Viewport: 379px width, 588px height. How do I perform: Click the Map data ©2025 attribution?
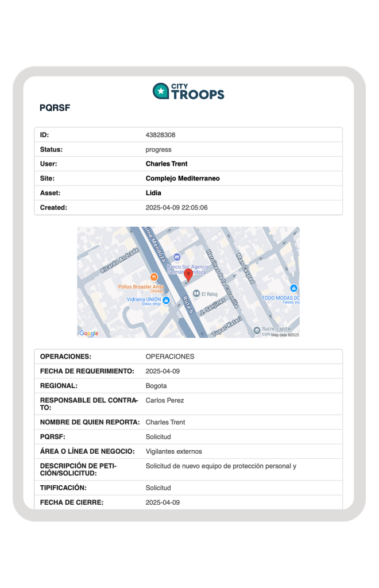coord(285,335)
